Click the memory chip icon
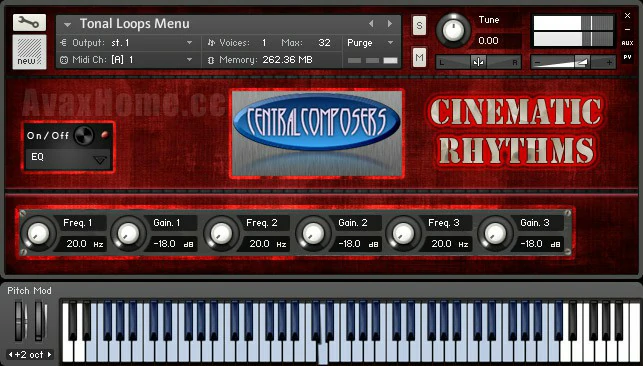This screenshot has height=366, width=643. [x=211, y=60]
